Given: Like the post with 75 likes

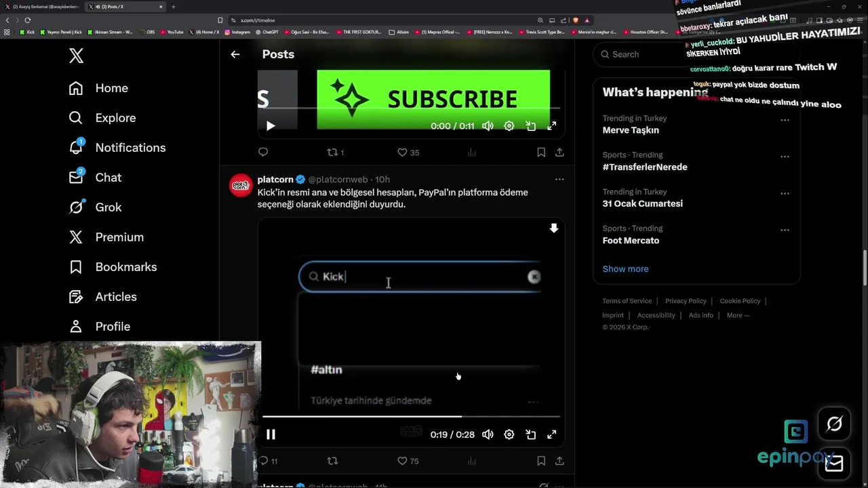Looking at the screenshot, I should coord(408,461).
